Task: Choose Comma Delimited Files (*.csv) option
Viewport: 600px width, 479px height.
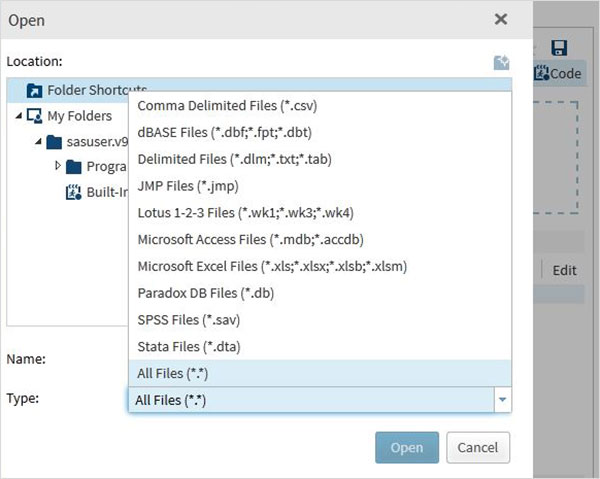Action: pyautogui.click(x=227, y=105)
